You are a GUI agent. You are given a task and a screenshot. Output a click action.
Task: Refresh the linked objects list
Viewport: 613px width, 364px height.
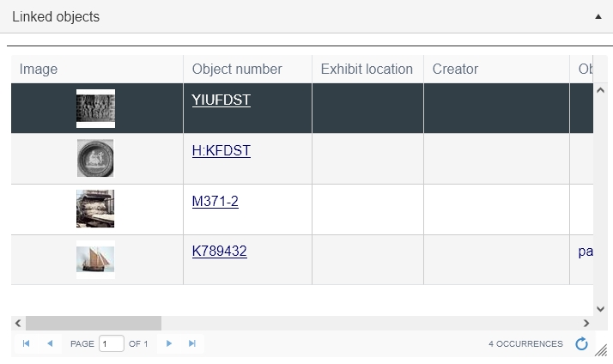(581, 343)
